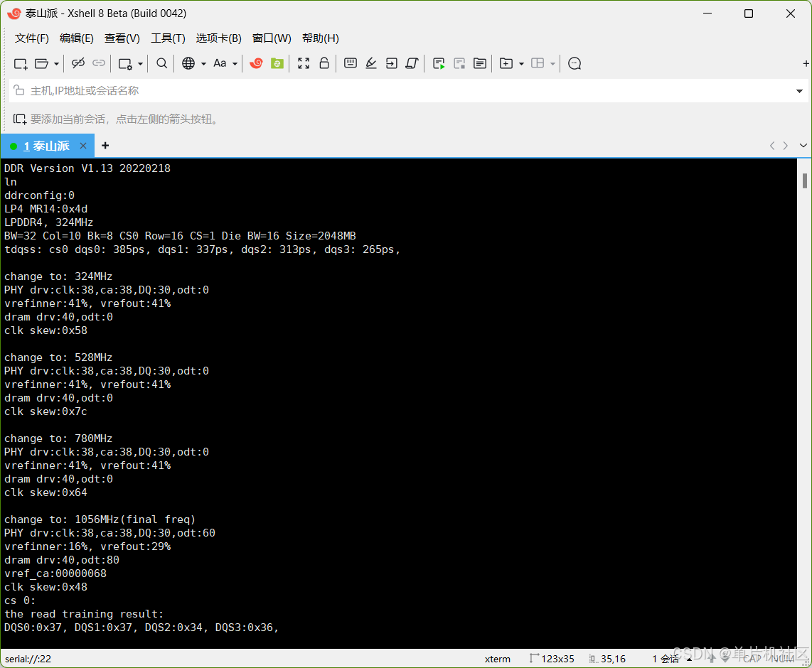Expand the session properties dropdown arrow
The image size is (812, 668).
point(140,64)
